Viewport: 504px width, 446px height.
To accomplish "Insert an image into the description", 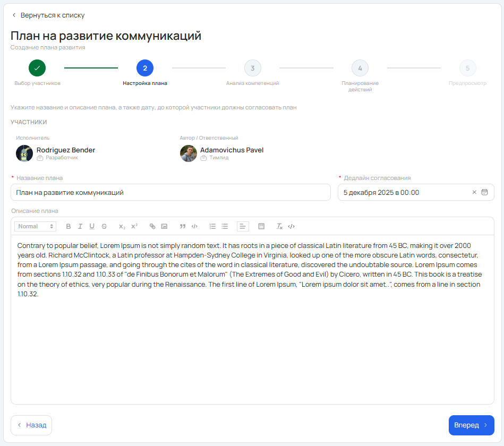I will pyautogui.click(x=164, y=226).
